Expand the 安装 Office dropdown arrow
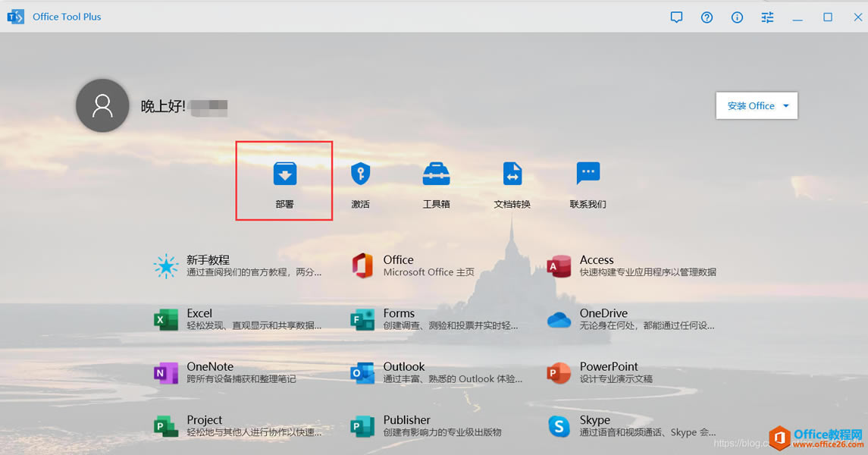 pyautogui.click(x=786, y=105)
